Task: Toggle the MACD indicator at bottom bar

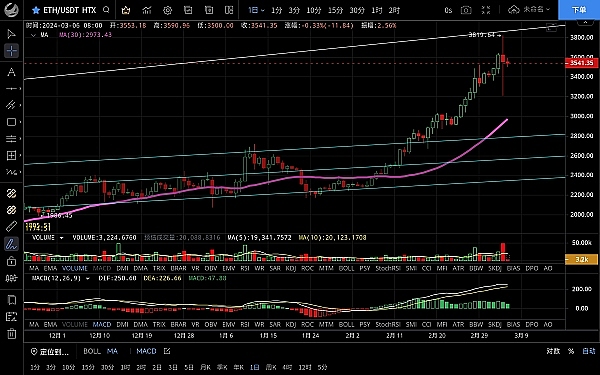Action: [x=146, y=351]
